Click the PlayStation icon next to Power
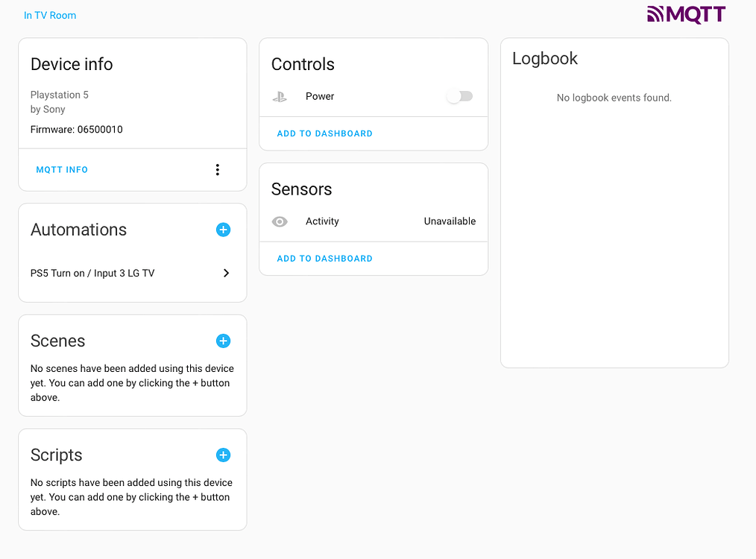This screenshot has height=559, width=756. coord(280,96)
